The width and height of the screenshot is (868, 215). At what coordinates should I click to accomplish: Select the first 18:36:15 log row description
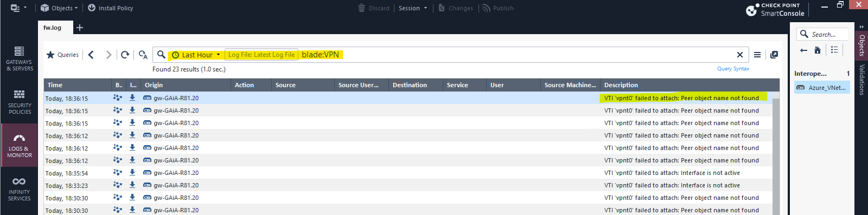point(681,98)
